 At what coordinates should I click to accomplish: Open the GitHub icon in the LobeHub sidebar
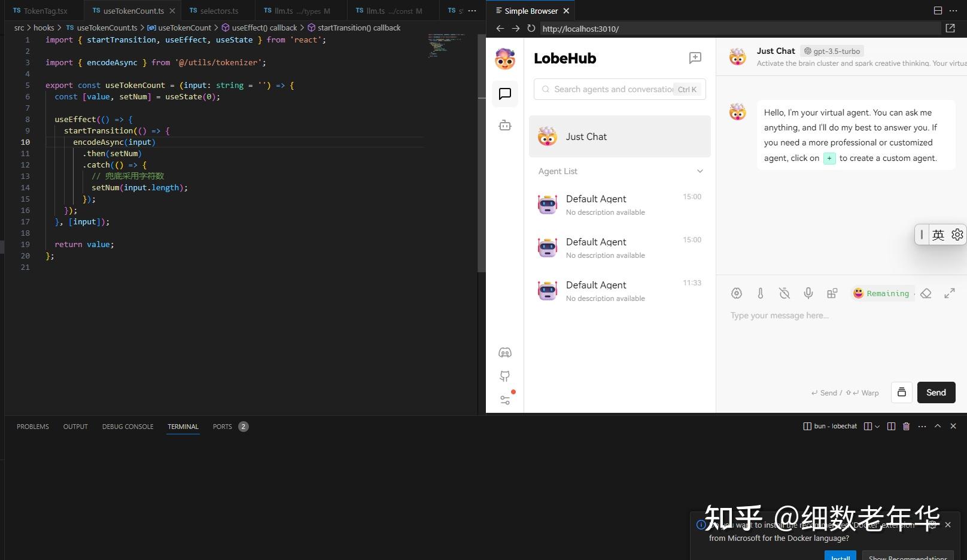pyautogui.click(x=505, y=376)
